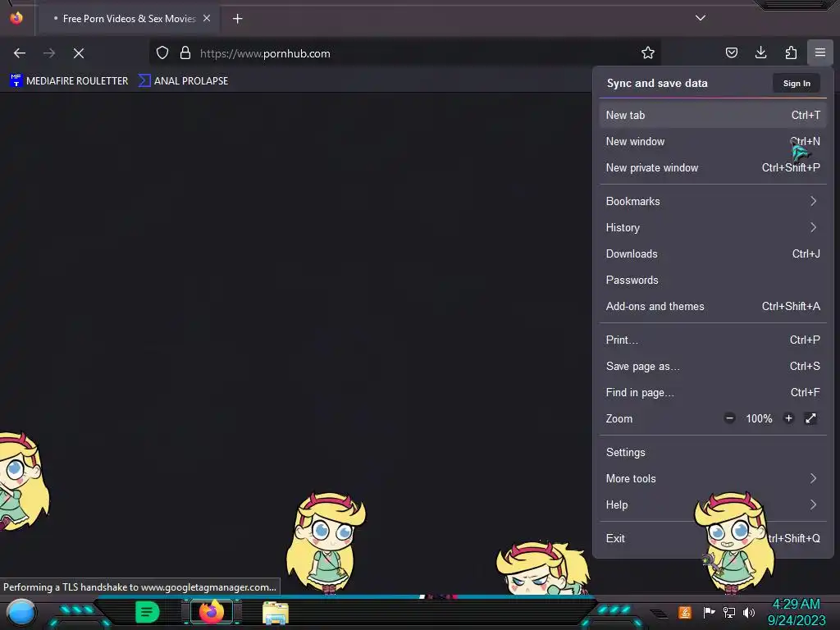Close the current browser tab
The width and height of the screenshot is (840, 630).
pyautogui.click(x=207, y=18)
